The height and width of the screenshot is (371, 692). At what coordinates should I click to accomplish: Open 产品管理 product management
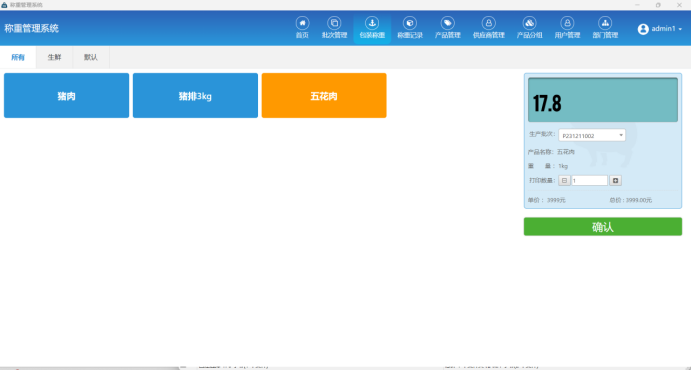pyautogui.click(x=448, y=28)
